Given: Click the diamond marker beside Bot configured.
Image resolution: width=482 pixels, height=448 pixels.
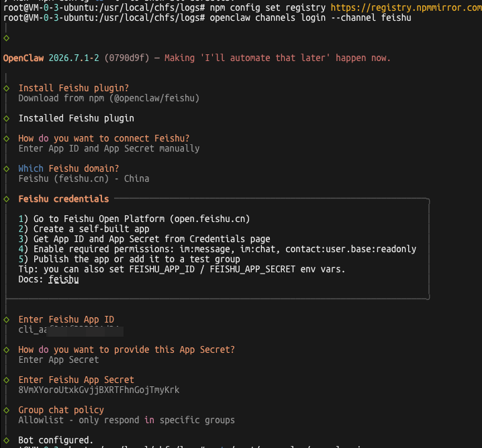Looking at the screenshot, I should coord(7,441).
